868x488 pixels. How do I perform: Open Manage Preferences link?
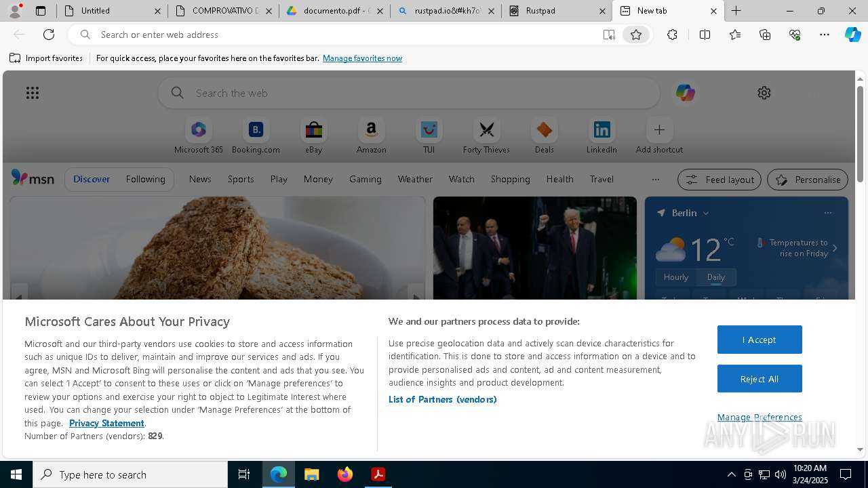pyautogui.click(x=759, y=417)
